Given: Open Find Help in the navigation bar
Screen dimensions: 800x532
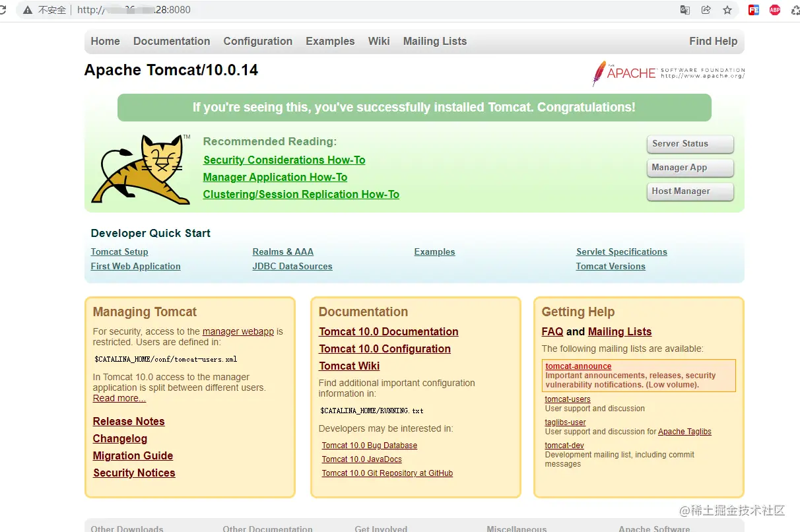Looking at the screenshot, I should point(714,41).
